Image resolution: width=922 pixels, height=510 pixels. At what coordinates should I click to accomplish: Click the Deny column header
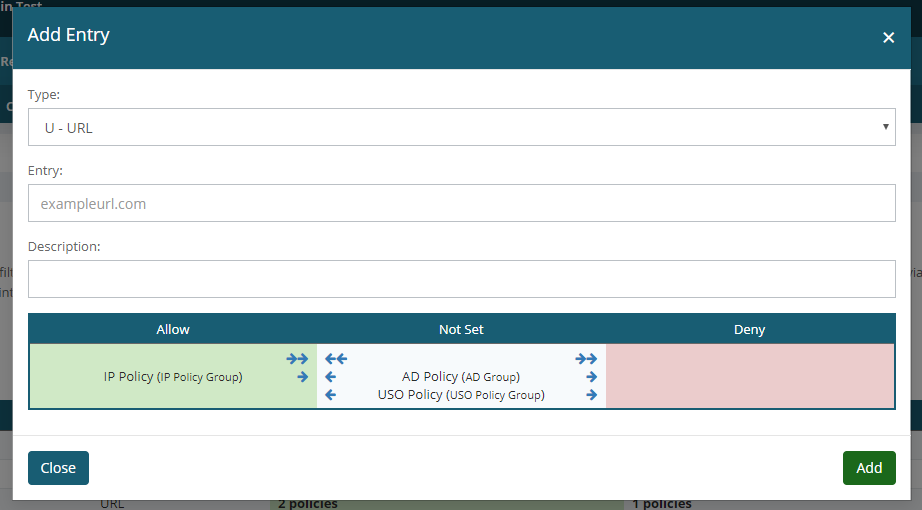[x=749, y=329]
